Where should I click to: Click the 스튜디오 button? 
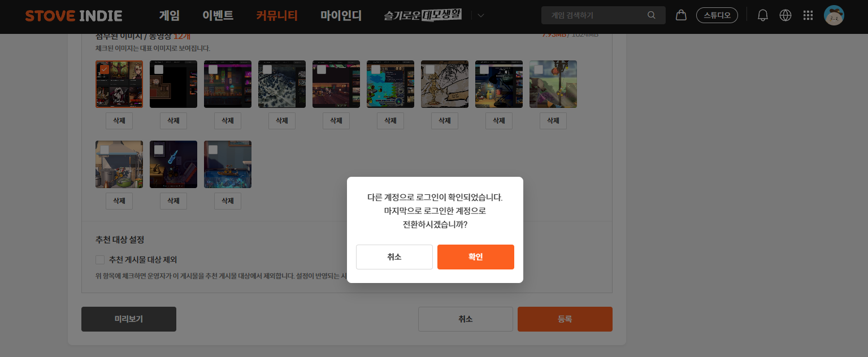point(717,15)
